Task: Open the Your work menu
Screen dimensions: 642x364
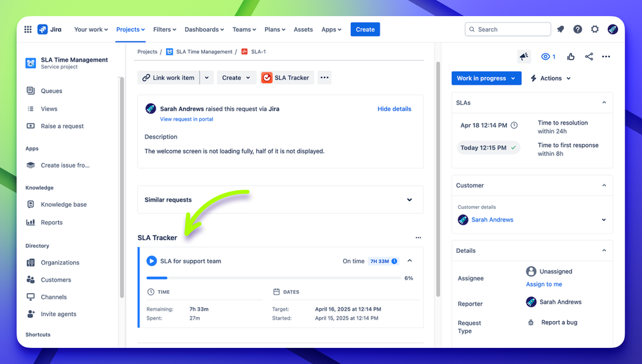Action: [x=91, y=30]
